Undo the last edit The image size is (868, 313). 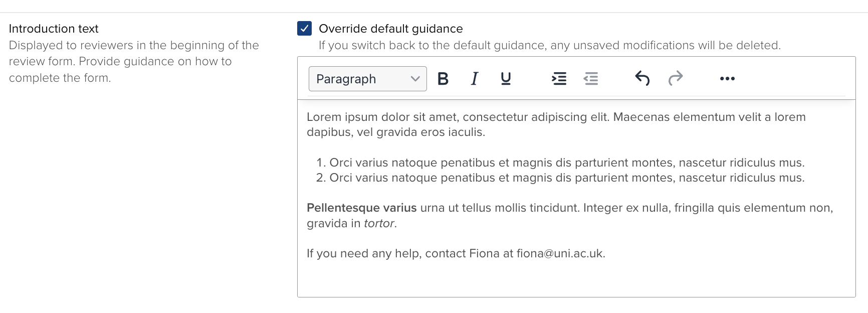642,79
